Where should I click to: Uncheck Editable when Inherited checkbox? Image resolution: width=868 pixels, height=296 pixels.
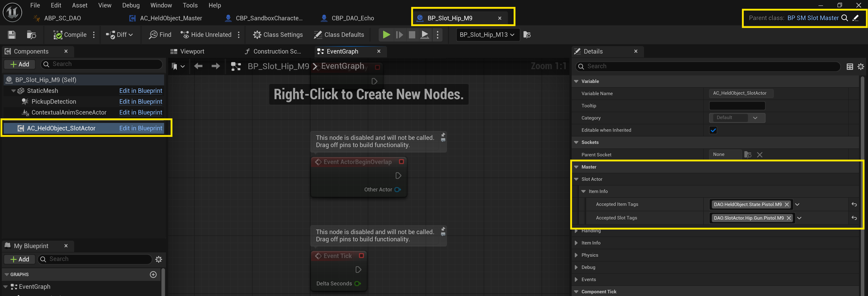click(713, 130)
